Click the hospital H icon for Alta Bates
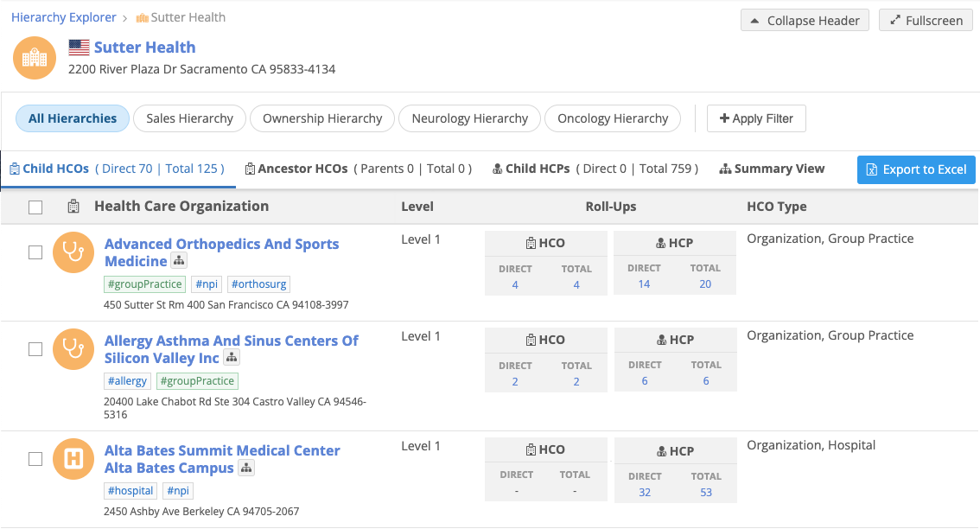The height and width of the screenshot is (529, 980). click(x=73, y=459)
